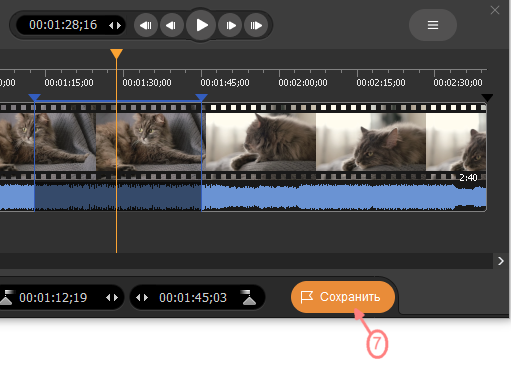Click the light blue audio waveform

click(x=344, y=197)
